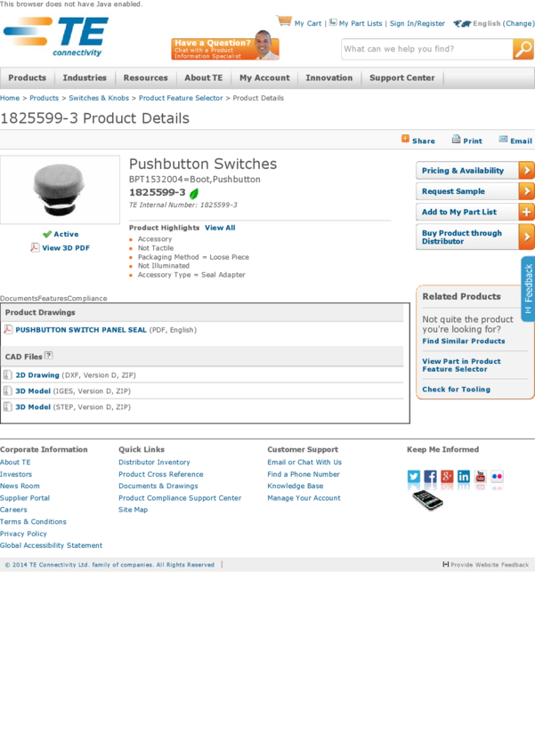535x756 pixels.
Task: Click Product Cross Reference link
Action: 161,474
